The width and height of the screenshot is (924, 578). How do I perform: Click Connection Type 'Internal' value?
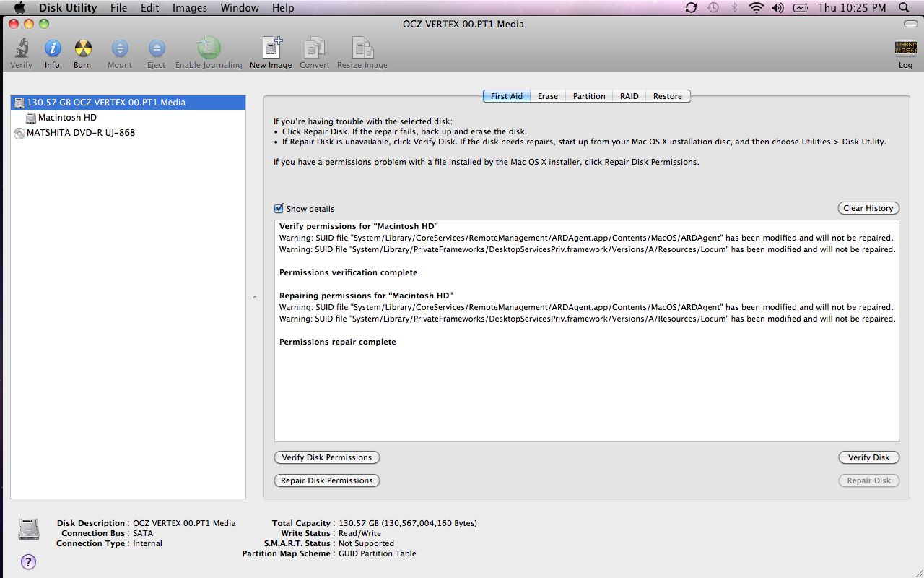point(147,543)
